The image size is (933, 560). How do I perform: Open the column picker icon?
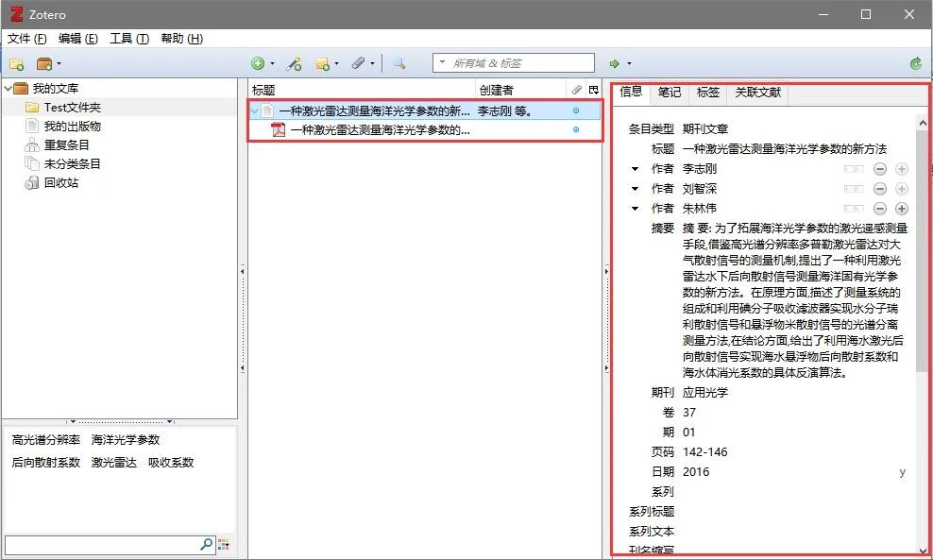point(593,90)
